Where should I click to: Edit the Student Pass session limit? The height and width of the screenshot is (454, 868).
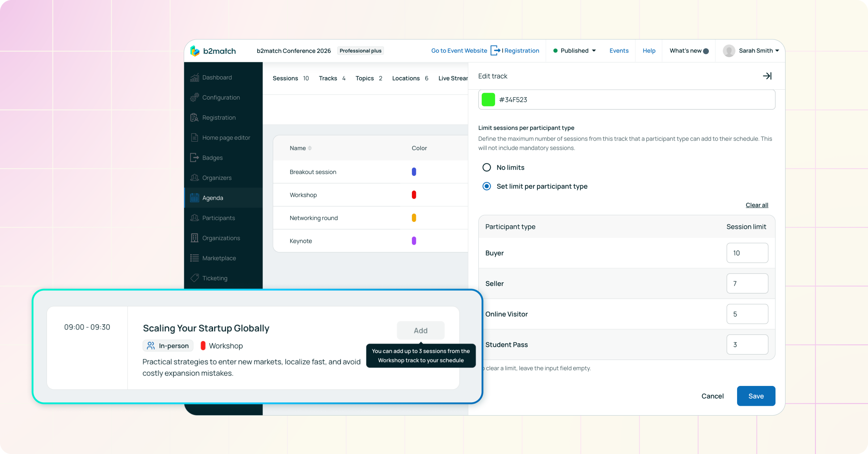(x=747, y=345)
